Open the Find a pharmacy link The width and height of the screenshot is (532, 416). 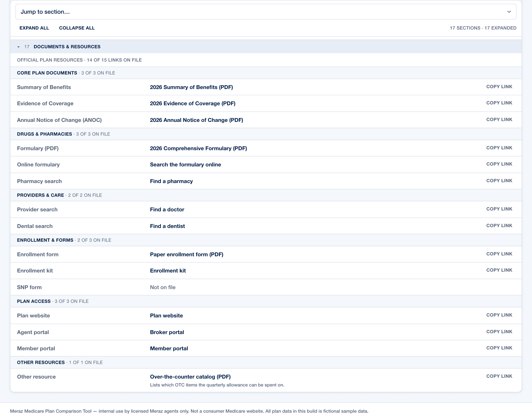(171, 181)
